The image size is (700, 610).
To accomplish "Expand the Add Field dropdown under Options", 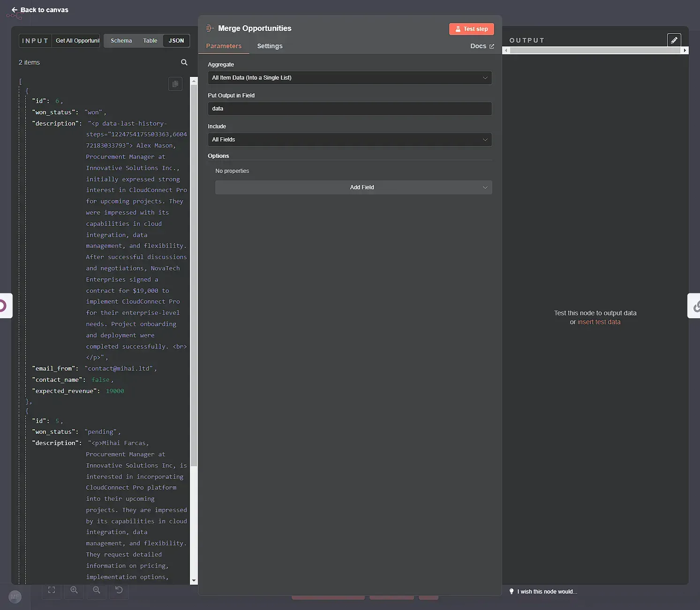I will click(353, 187).
